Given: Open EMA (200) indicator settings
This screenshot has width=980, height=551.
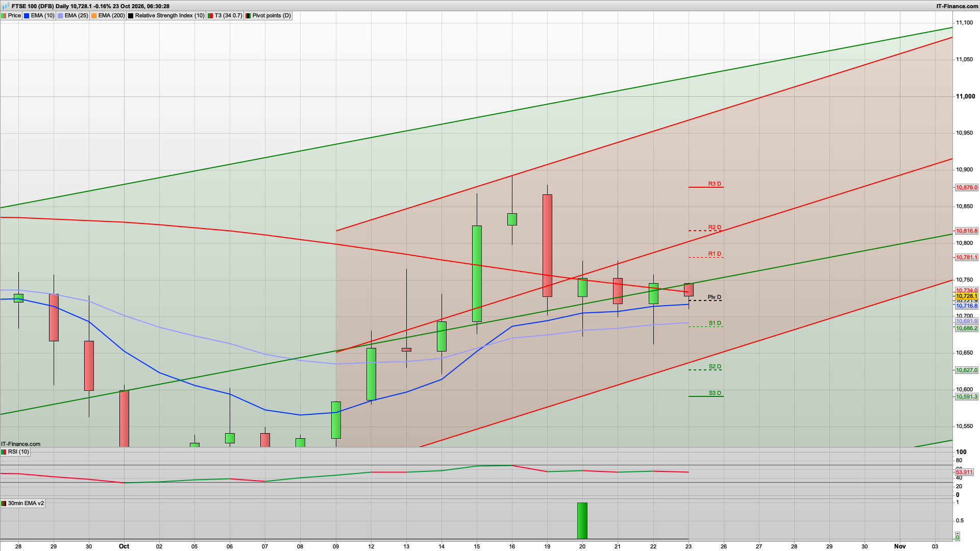Looking at the screenshot, I should pyautogui.click(x=108, y=16).
